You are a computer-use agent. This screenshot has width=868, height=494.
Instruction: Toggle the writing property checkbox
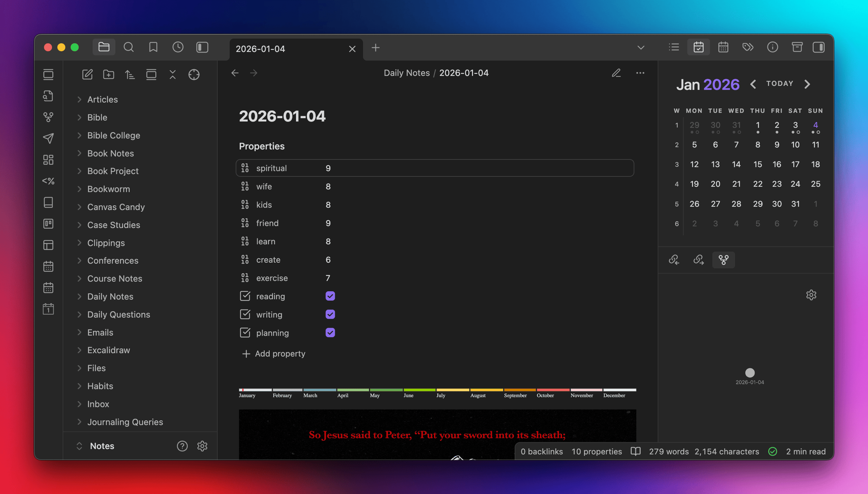330,314
